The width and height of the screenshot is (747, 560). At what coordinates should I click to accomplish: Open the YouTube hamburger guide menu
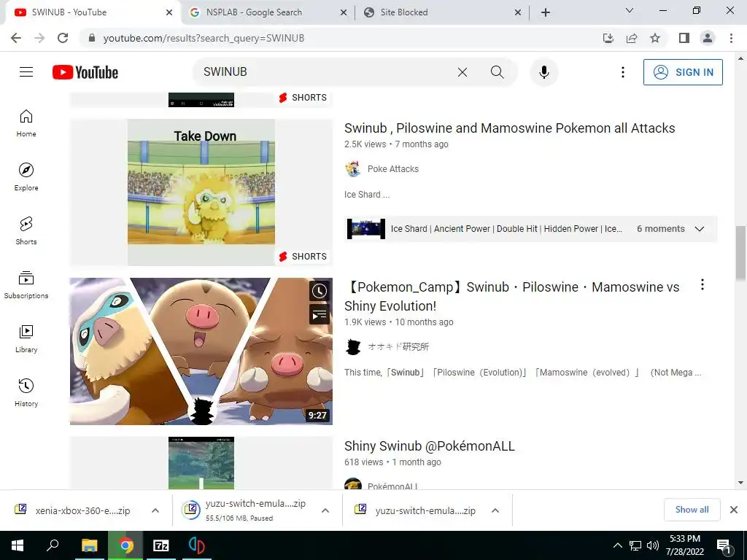pyautogui.click(x=26, y=72)
